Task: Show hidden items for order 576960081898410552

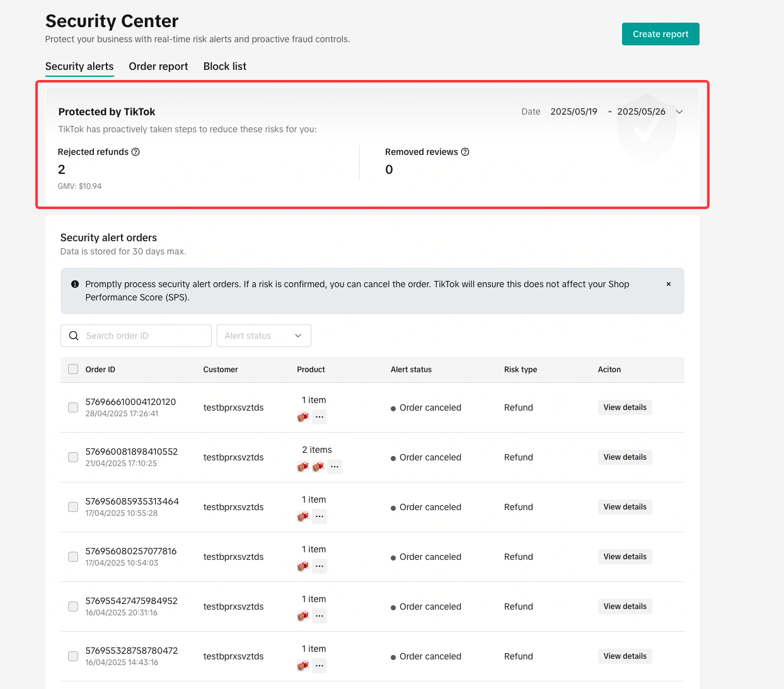Action: pyautogui.click(x=334, y=467)
